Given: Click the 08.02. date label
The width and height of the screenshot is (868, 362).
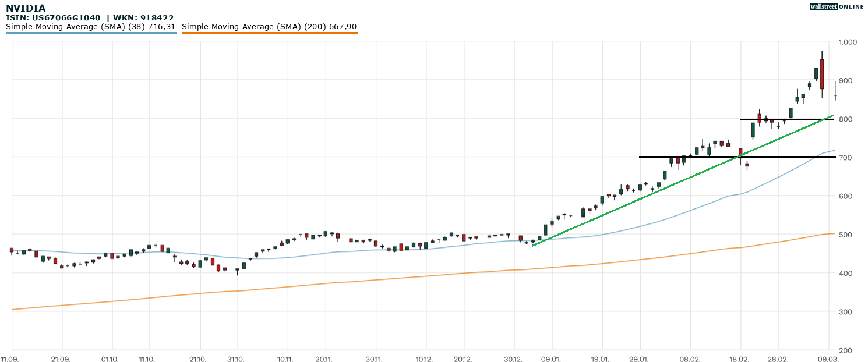Looking at the screenshot, I should (690, 359).
